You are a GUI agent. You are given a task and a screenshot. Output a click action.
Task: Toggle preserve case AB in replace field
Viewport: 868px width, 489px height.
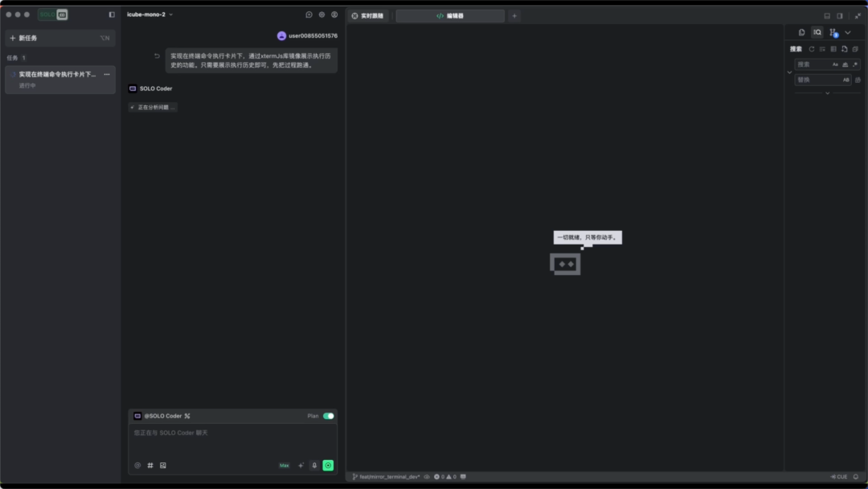tap(845, 80)
